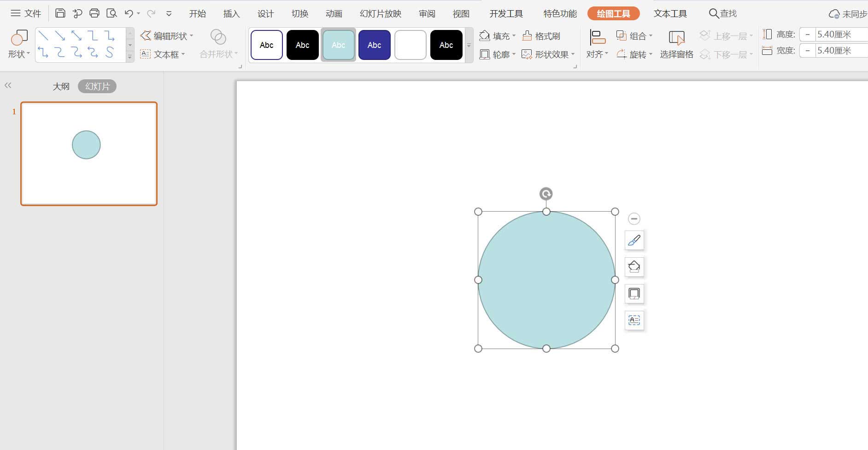Click the Find (查找) button
This screenshot has height=450, width=868.
722,13
